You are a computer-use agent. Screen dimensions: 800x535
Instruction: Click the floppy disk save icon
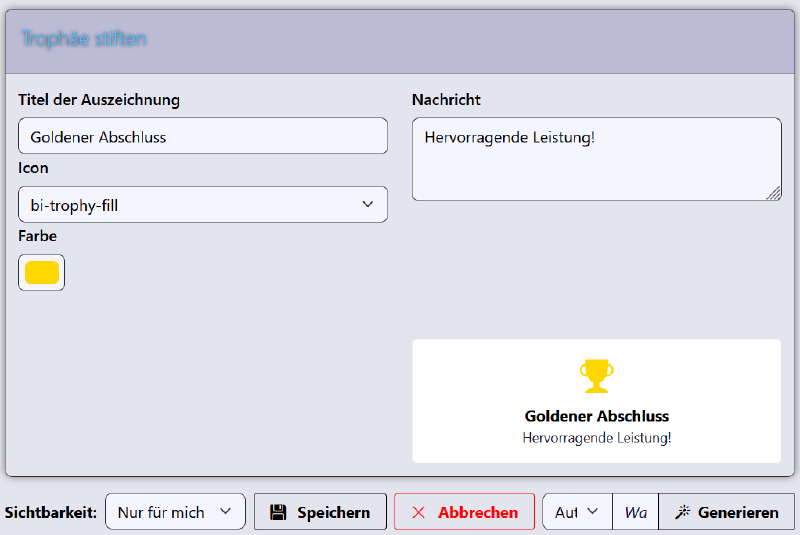(x=278, y=512)
